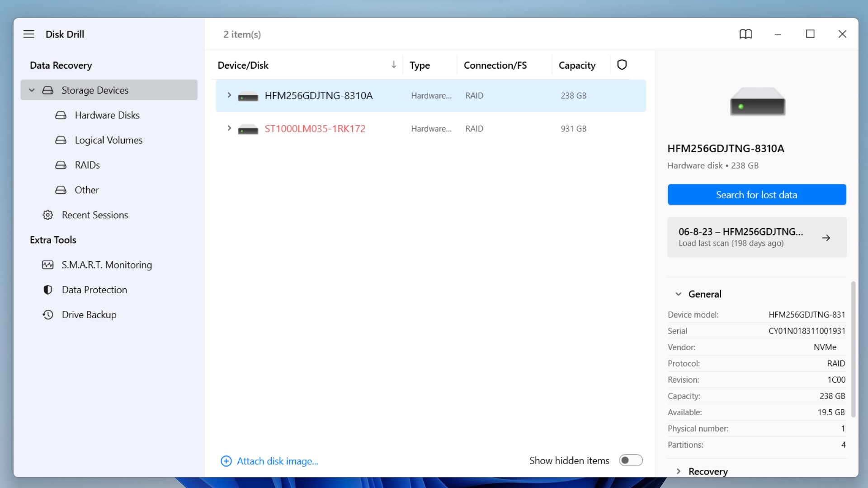The image size is (868, 488).
Task: Click the Drive Backup icon
Action: (47, 314)
